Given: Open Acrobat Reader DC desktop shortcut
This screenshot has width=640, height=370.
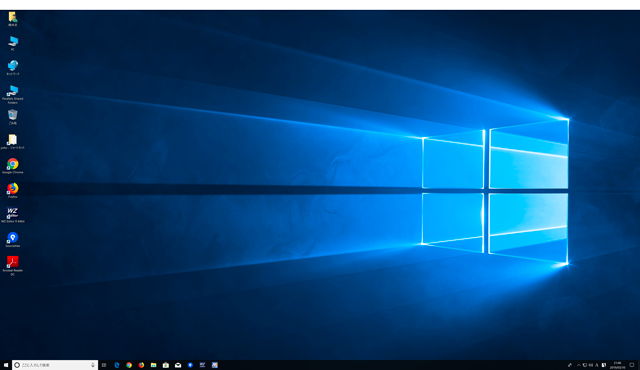Looking at the screenshot, I should [x=13, y=266].
